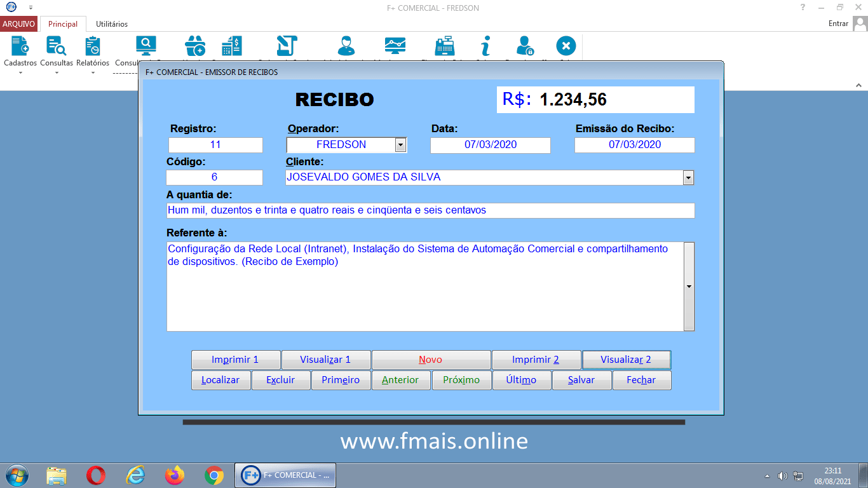Click the Entrar login link

pos(839,24)
